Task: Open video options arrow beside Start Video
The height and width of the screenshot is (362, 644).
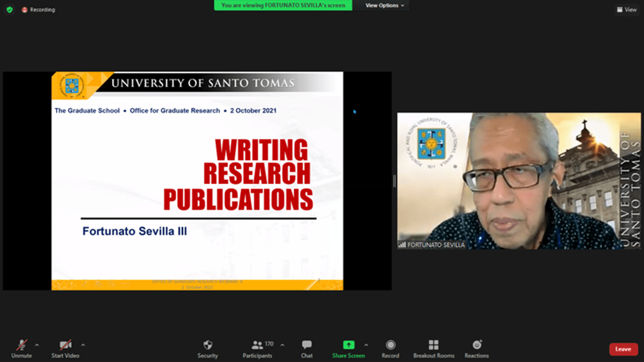Action: (83, 345)
